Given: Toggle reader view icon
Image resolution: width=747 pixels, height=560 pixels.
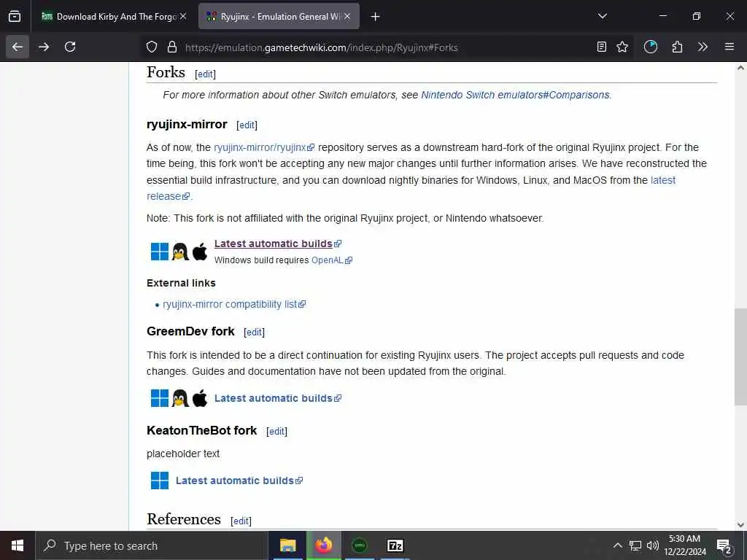Looking at the screenshot, I should [x=602, y=47].
